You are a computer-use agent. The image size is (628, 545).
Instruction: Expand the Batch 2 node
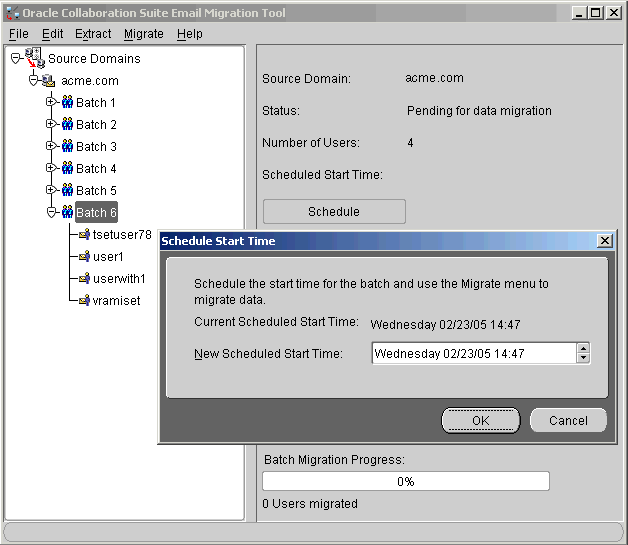coord(50,124)
